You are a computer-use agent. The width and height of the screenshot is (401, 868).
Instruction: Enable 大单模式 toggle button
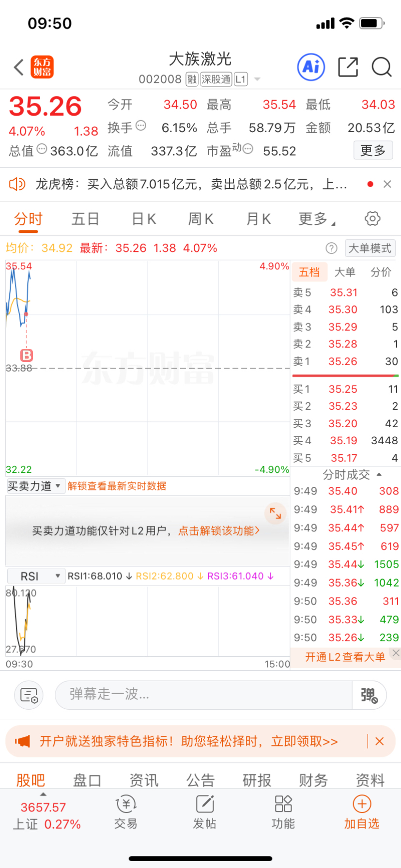[370, 248]
